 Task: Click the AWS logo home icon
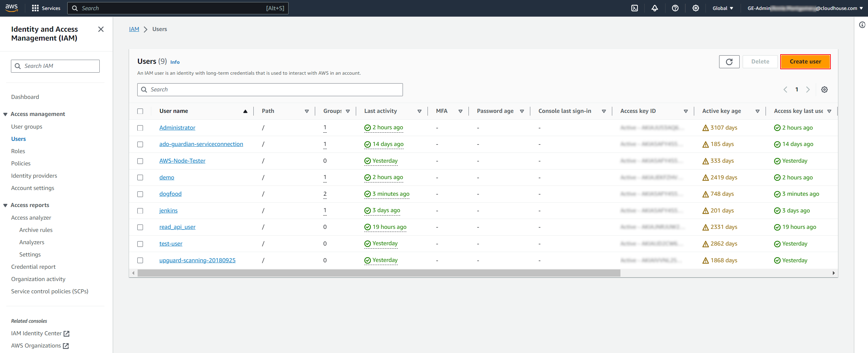pos(12,8)
